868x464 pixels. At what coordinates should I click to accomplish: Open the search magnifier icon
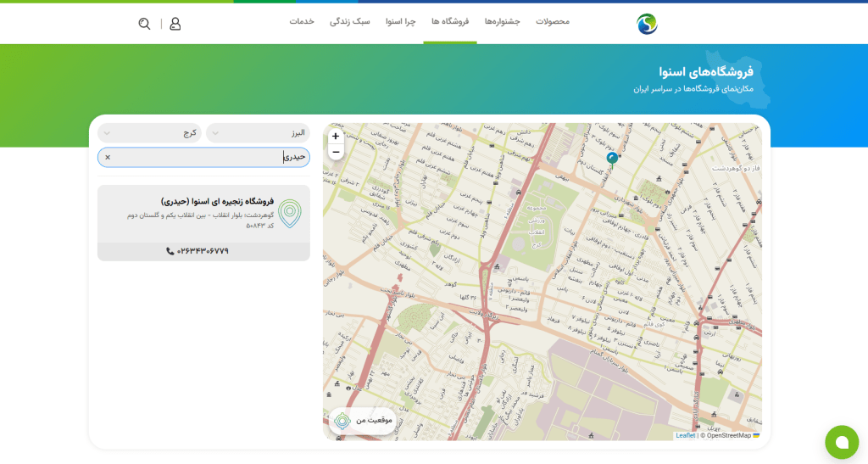tap(144, 23)
